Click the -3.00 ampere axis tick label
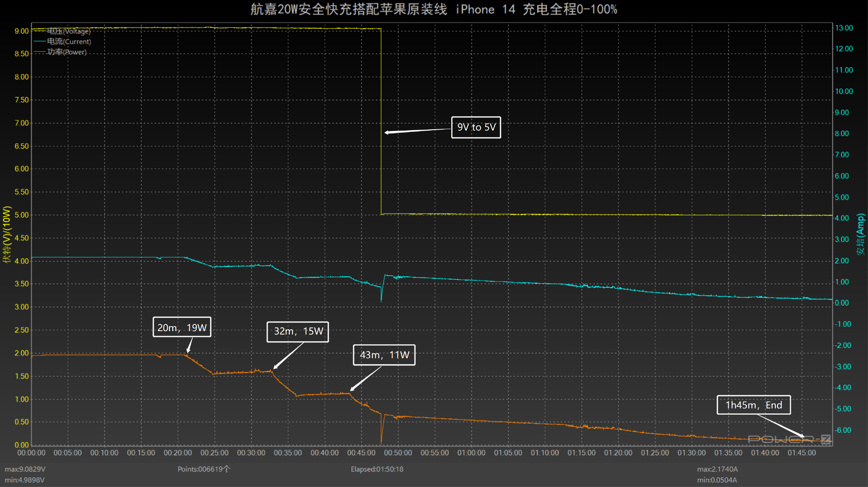Viewport: 868px width, 487px height. (x=843, y=366)
